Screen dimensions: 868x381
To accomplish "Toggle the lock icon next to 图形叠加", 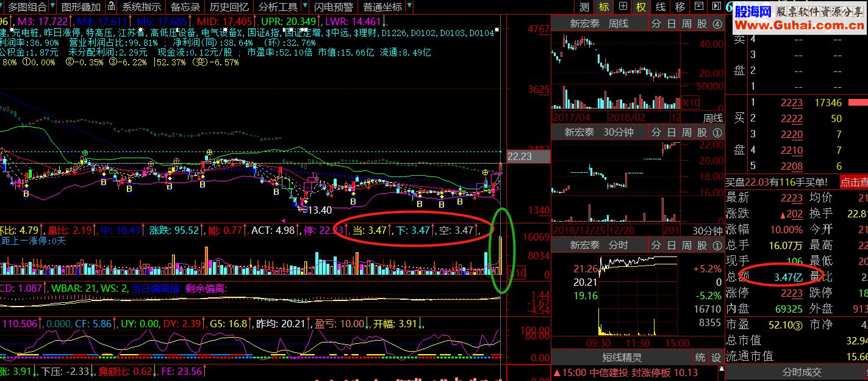I will click(x=110, y=7).
